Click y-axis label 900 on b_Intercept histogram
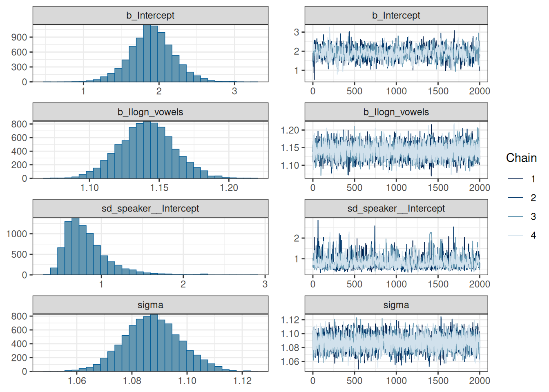549x392 pixels. pos(19,37)
